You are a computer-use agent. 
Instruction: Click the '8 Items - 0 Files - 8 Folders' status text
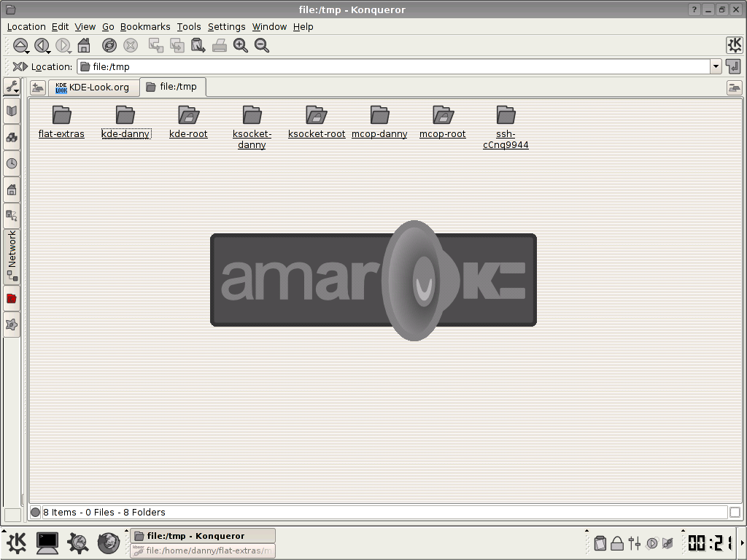click(104, 513)
